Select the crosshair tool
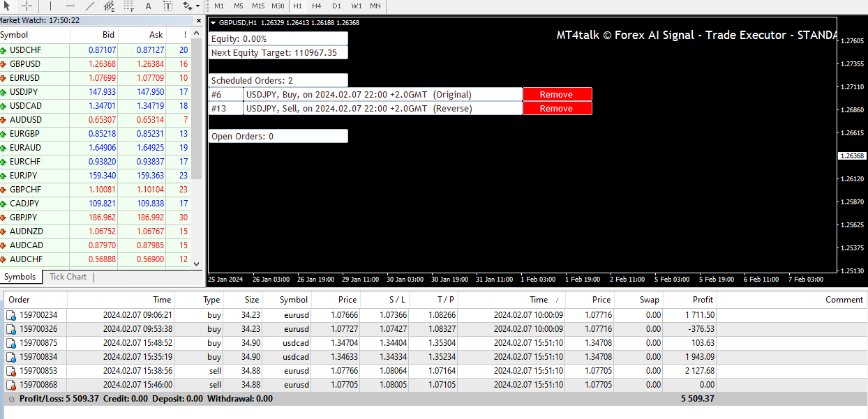Screen dimensions: 868x419 [27, 6]
